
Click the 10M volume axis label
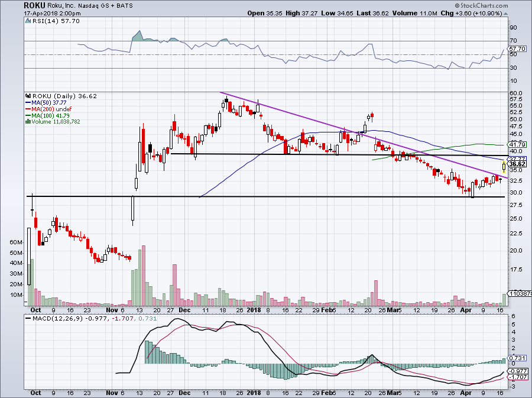pyautogui.click(x=17, y=295)
